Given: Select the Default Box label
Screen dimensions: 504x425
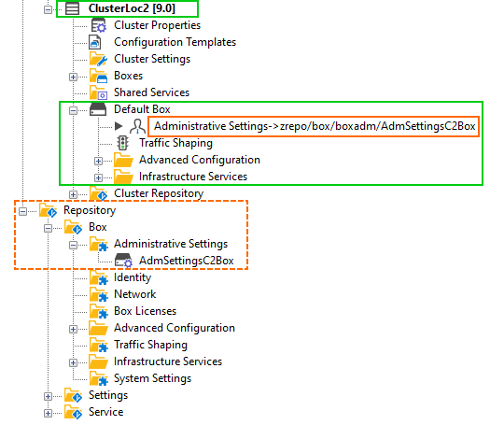Looking at the screenshot, I should click(142, 109).
